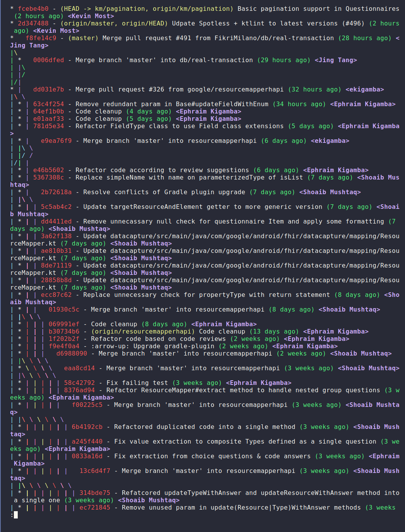This screenshot has height=532, width=405.
Task: Click ':arrow-up: Upgrade gradle-plugin' message
Action: pyautogui.click(x=153, y=346)
